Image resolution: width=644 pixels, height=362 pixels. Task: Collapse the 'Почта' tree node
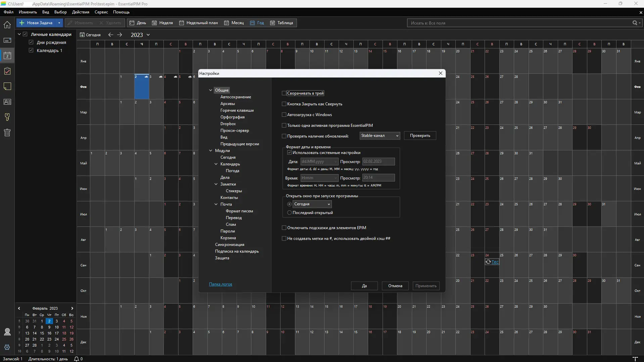(x=216, y=204)
